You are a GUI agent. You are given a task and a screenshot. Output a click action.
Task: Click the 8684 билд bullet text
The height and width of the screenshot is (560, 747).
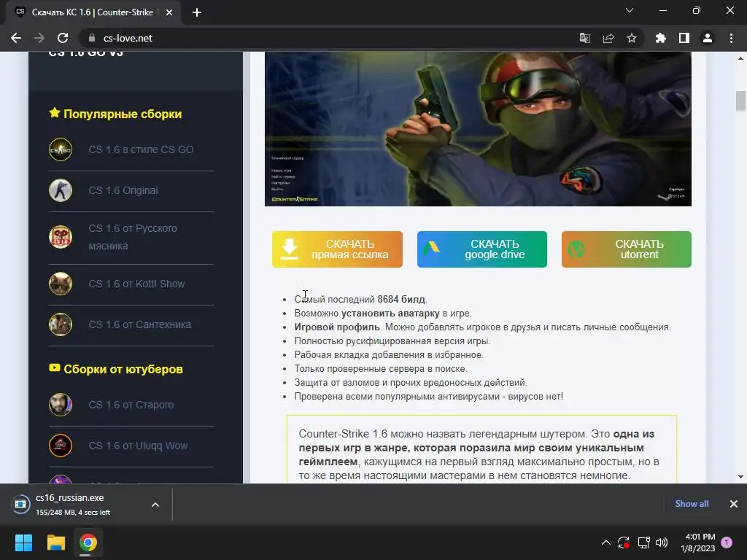coord(401,300)
